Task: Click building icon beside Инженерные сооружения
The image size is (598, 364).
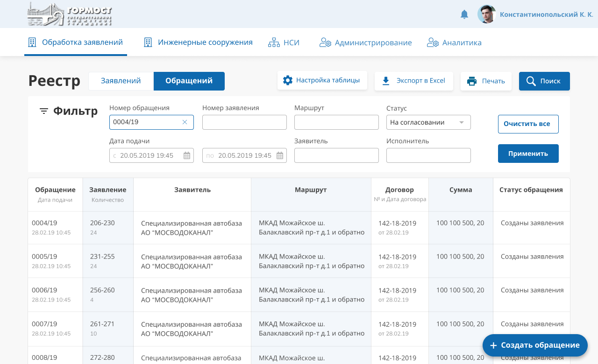Action: pyautogui.click(x=148, y=42)
